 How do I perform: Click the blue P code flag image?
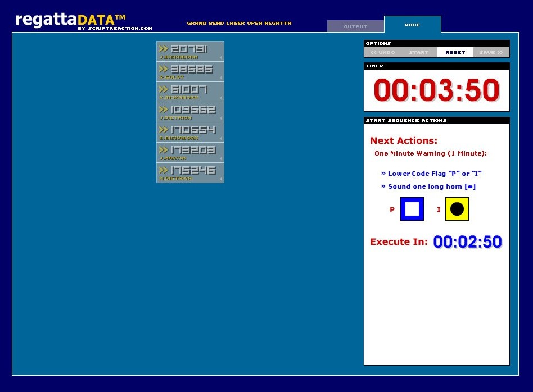[412, 209]
